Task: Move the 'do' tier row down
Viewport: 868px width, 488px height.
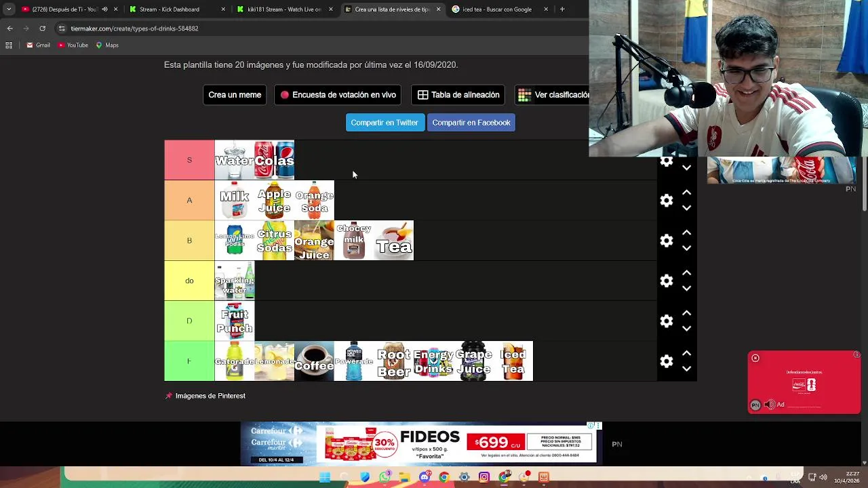Action: pos(686,288)
